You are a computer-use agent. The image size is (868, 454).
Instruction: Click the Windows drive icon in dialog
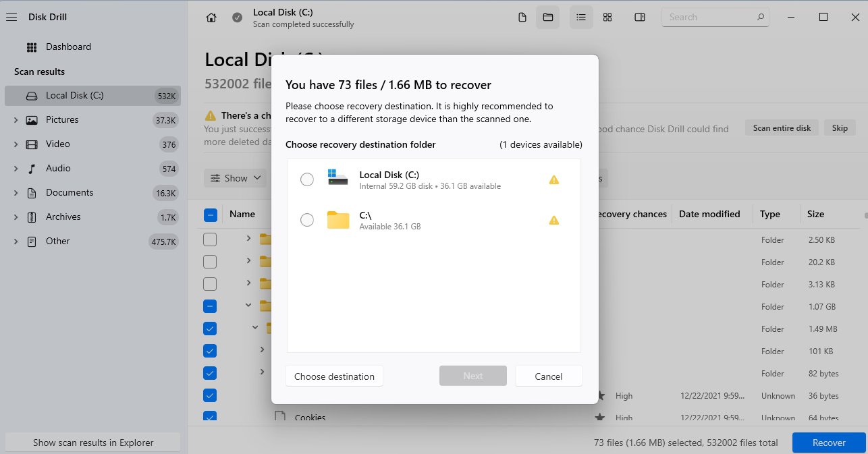[x=338, y=177]
